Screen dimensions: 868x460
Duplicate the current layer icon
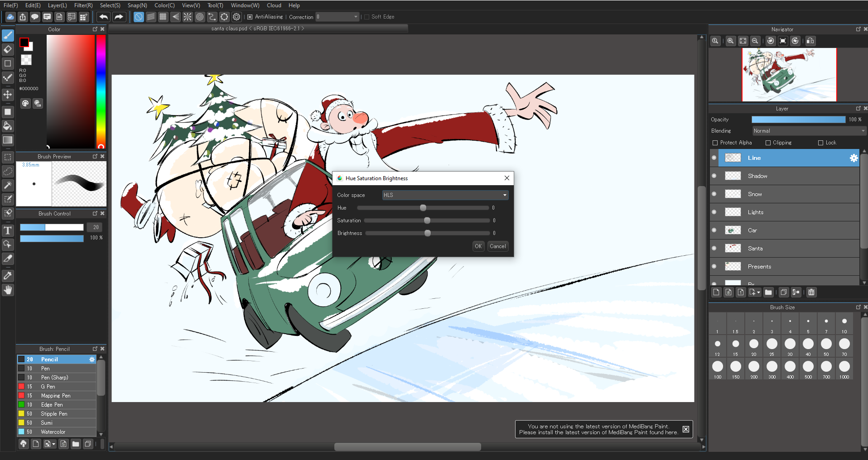tap(783, 292)
